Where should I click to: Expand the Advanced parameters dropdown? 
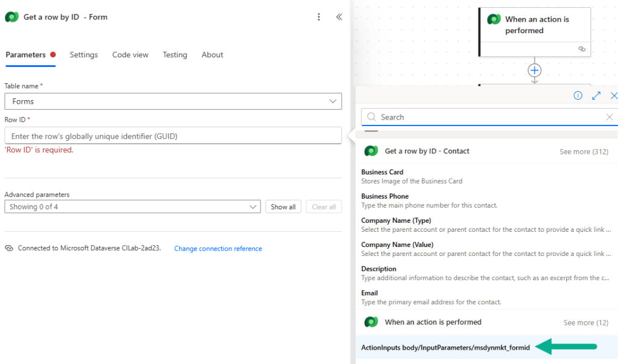(132, 207)
